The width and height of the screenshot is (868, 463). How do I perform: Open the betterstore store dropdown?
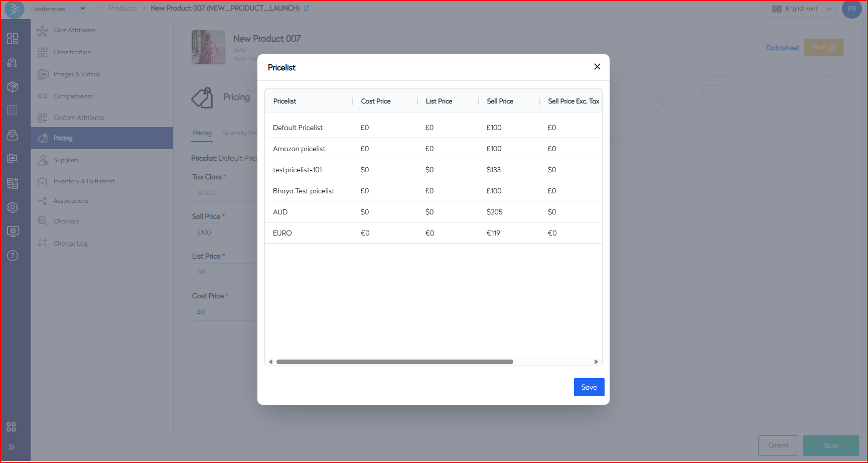pos(59,9)
